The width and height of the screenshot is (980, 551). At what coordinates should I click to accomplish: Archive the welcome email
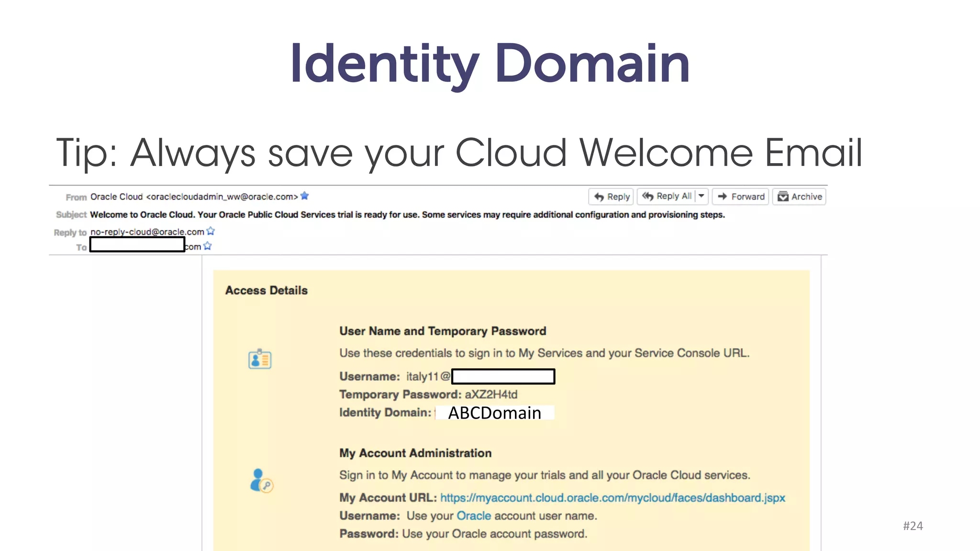click(799, 197)
